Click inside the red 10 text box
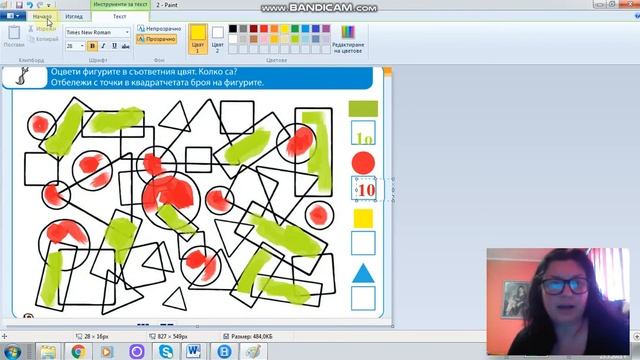The height and width of the screenshot is (360, 640). click(x=366, y=189)
